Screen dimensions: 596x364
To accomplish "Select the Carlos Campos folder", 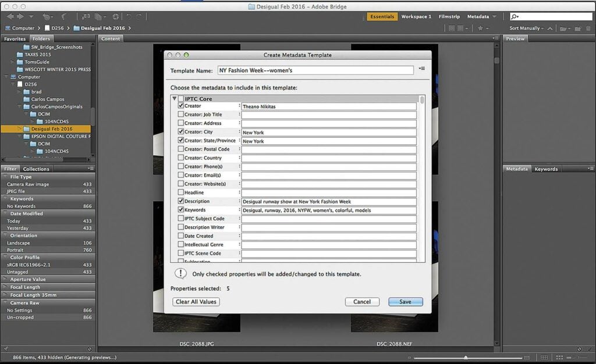I will tap(48, 99).
